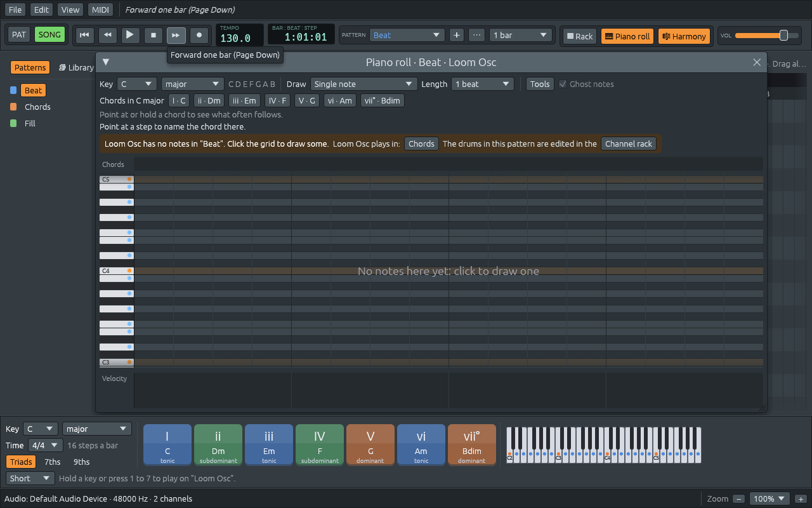
Task: Insert the I · C chord button
Action: pos(179,100)
